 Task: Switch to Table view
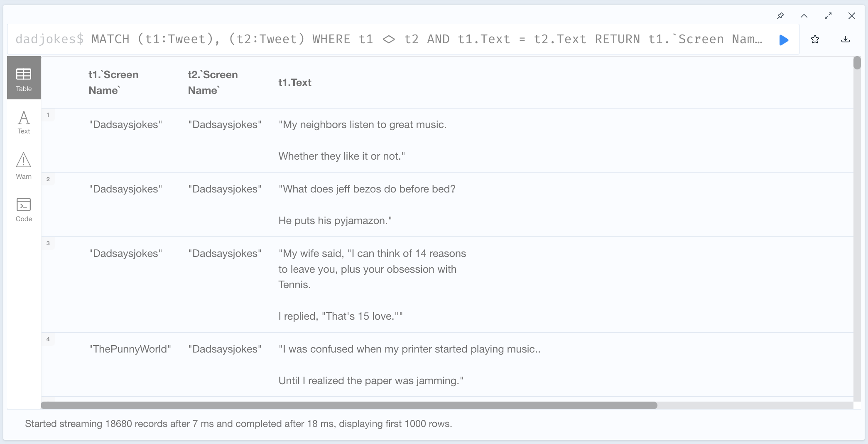coord(24,78)
